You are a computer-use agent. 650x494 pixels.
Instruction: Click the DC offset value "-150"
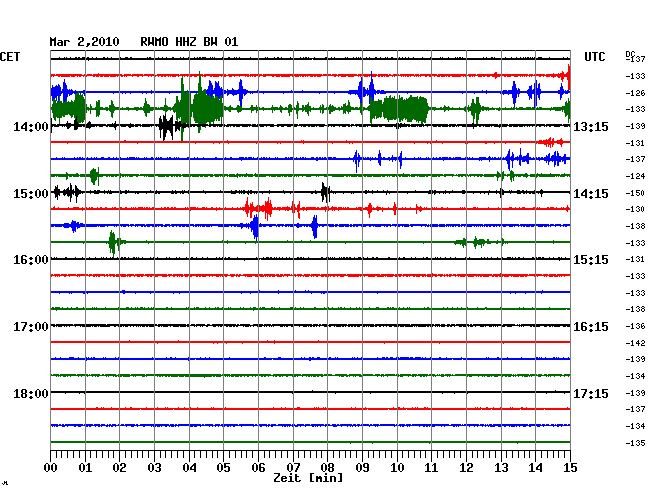point(635,193)
